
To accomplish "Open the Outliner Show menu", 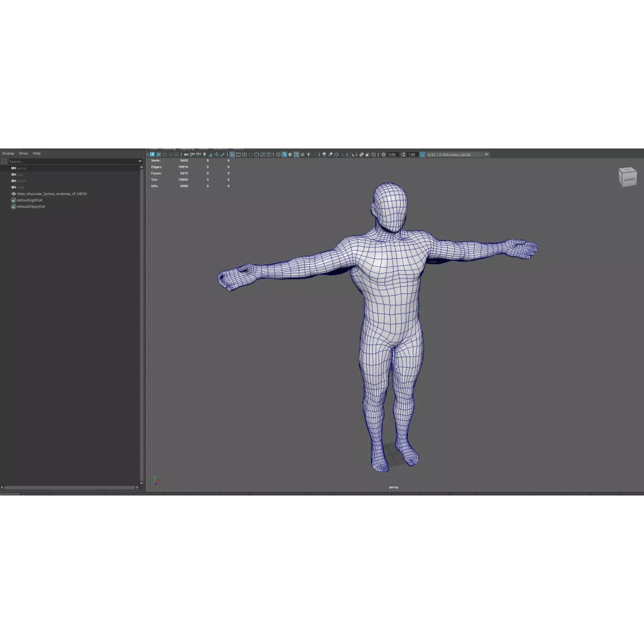I will pyautogui.click(x=23, y=153).
